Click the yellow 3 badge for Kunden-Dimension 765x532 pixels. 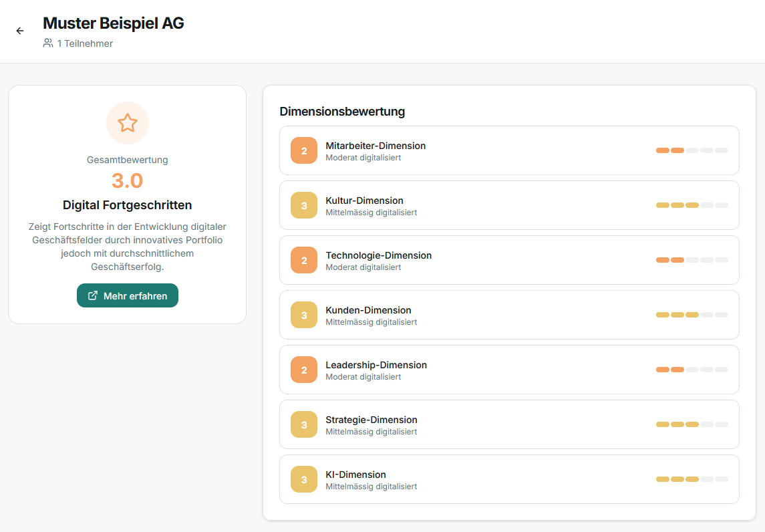(x=304, y=315)
